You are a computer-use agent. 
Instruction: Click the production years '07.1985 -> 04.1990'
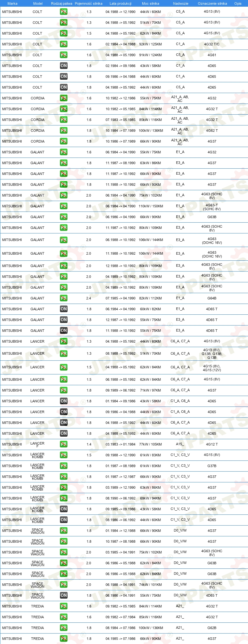(x=121, y=298)
